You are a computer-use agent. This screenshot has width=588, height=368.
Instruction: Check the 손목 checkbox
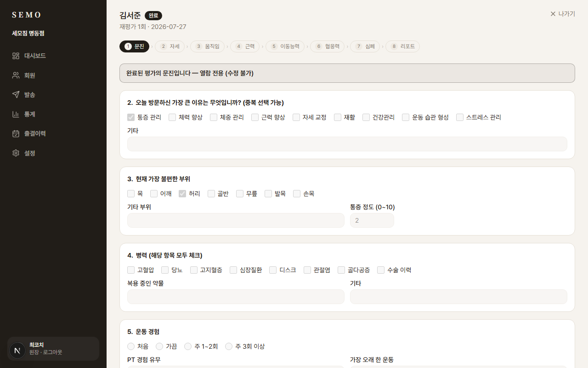pos(297,194)
